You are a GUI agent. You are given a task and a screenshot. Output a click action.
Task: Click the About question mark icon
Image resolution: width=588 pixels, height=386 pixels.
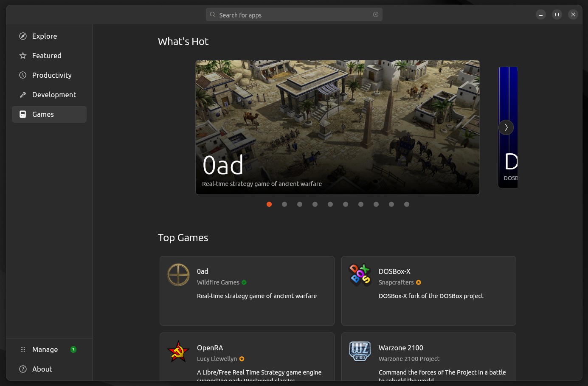point(23,369)
